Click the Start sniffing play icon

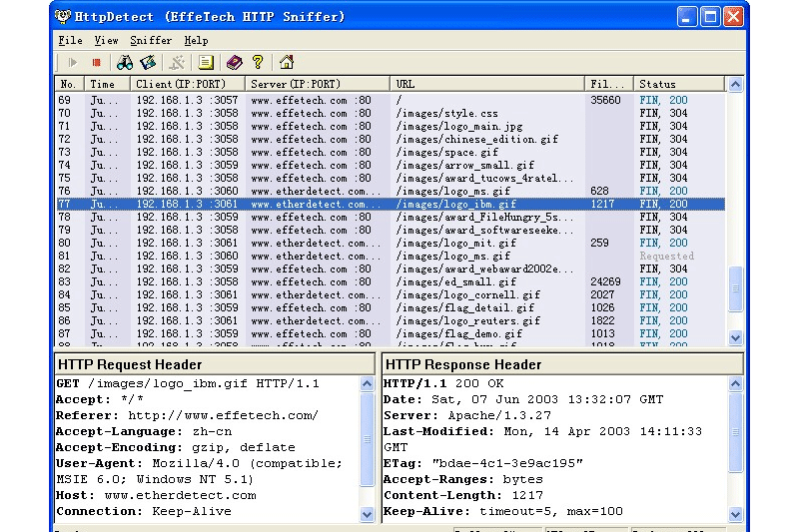pyautogui.click(x=73, y=63)
